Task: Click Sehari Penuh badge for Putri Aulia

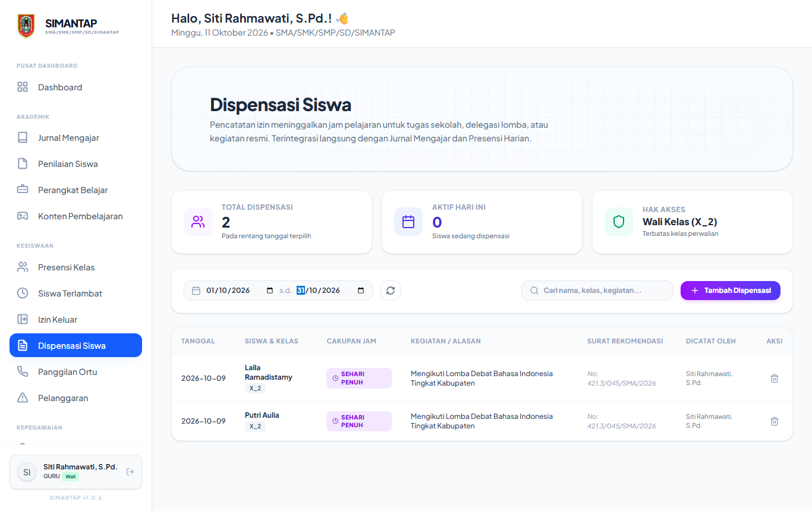Action: tap(359, 421)
